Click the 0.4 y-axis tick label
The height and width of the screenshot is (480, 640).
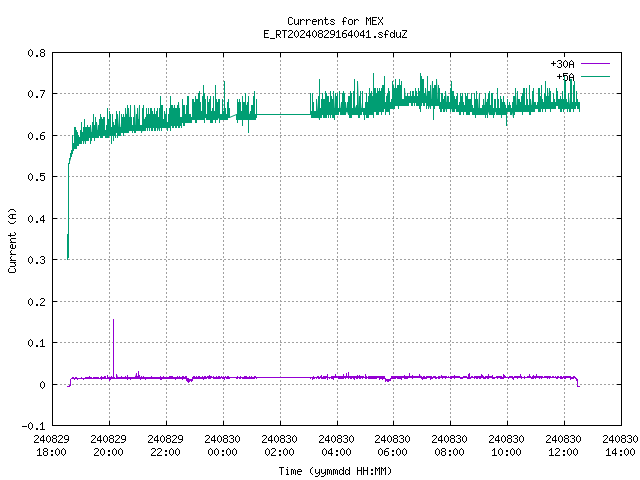[x=36, y=219]
